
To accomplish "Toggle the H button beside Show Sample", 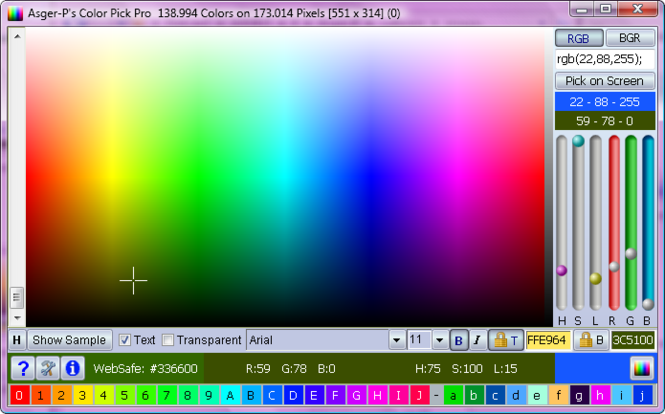I will (x=17, y=340).
